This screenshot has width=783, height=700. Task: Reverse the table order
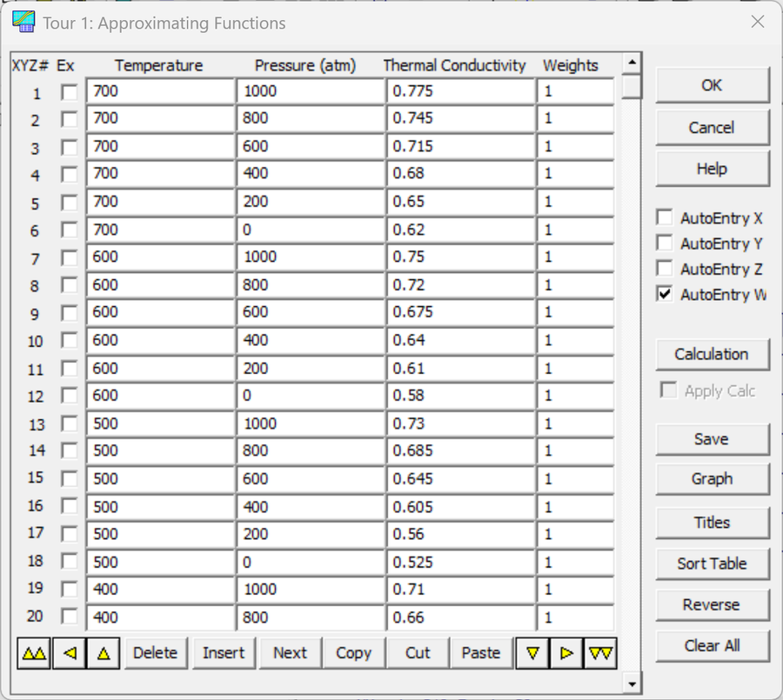click(712, 605)
